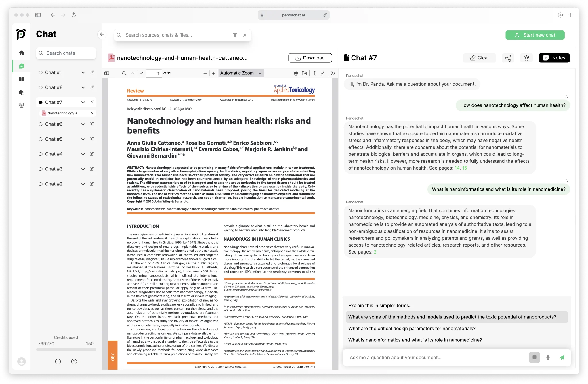Open Chat #3 in the list

[x=54, y=169]
